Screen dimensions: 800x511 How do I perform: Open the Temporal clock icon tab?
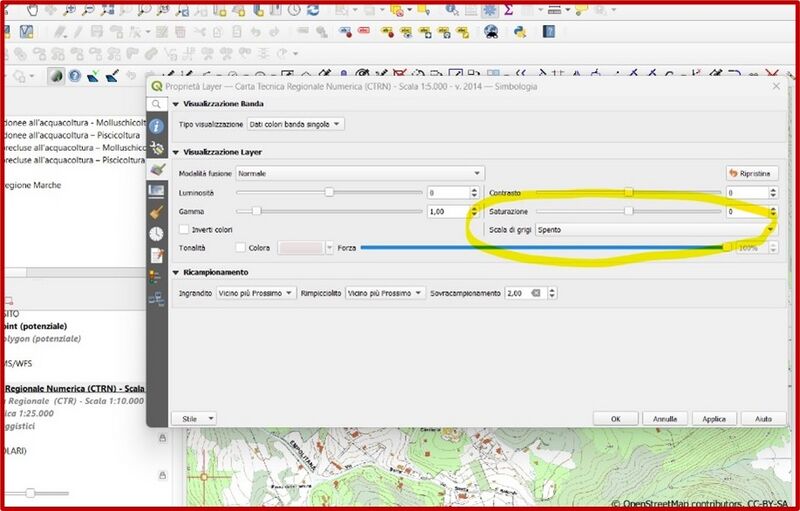[158, 233]
